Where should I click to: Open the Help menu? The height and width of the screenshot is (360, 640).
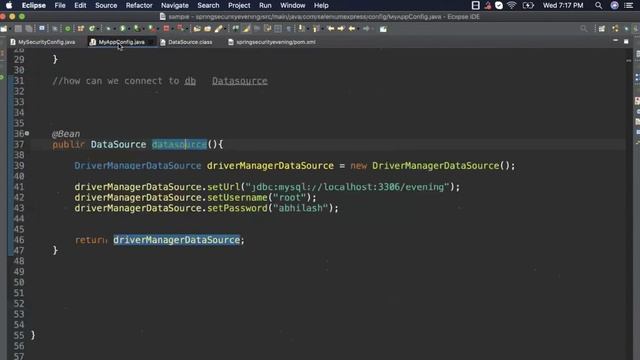click(x=321, y=5)
